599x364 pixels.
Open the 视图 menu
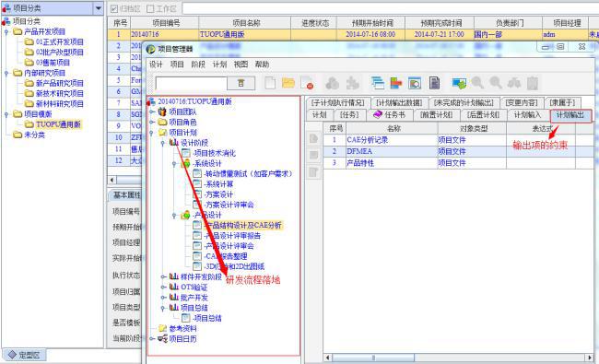pos(241,65)
